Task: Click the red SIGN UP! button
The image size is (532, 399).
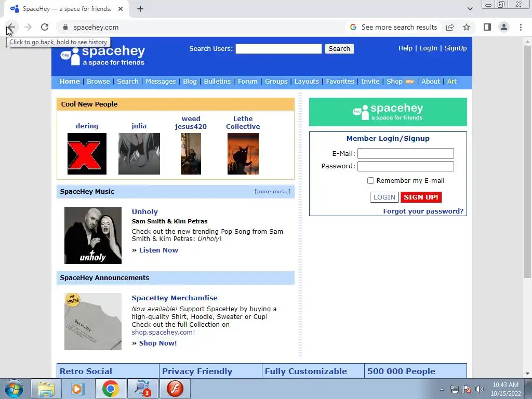Action: point(421,197)
